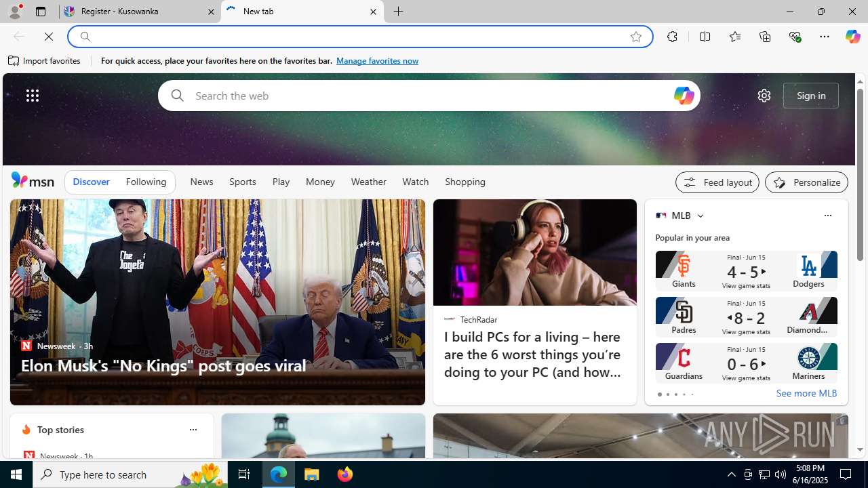Open the browser profile icon

tap(14, 12)
